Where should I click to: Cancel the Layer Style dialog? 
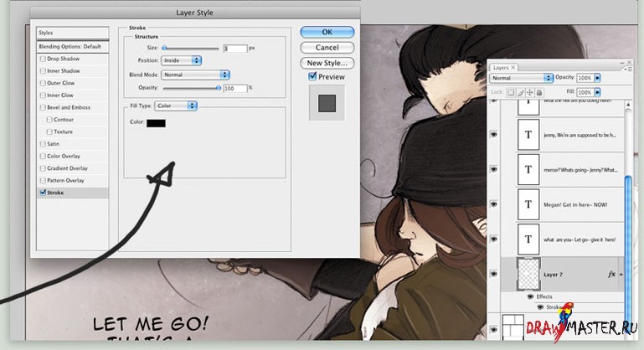coord(327,48)
